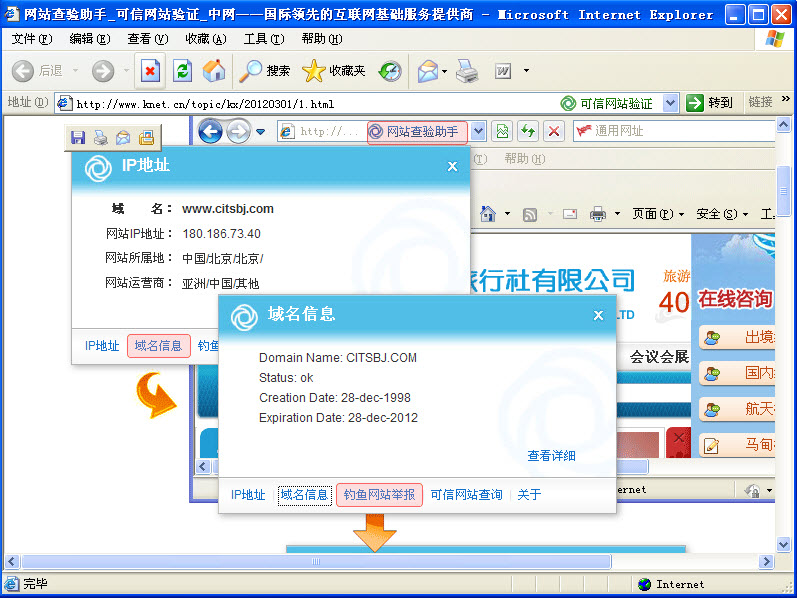Open the 文件(F) menu
This screenshot has width=797, height=598.
pyautogui.click(x=32, y=39)
